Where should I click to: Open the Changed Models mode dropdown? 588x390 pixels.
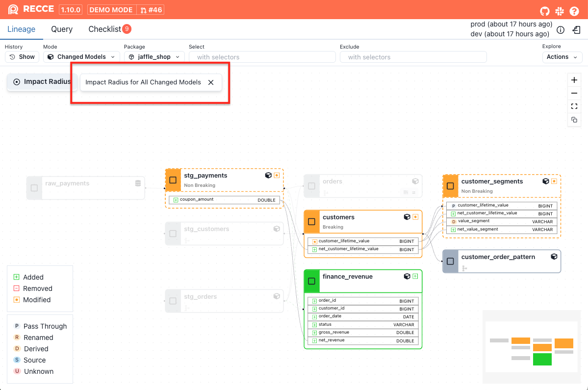(x=81, y=57)
